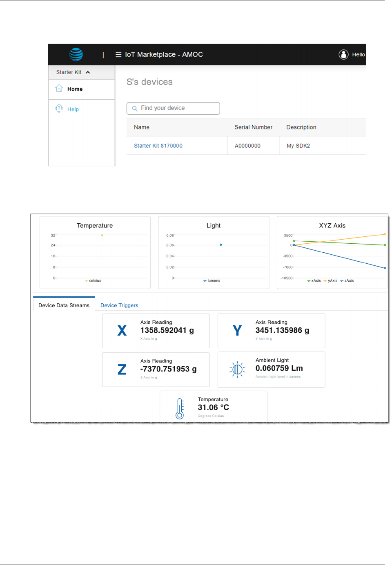
Task: Click the Home house icon
Action: [x=59, y=88]
